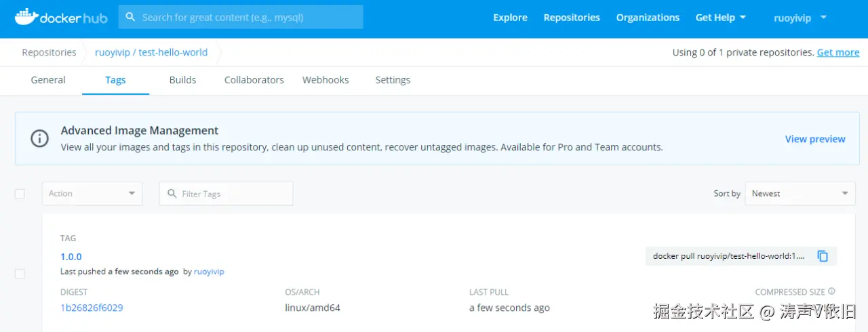
Task: Click the search magnifier icon in header
Action: click(130, 17)
